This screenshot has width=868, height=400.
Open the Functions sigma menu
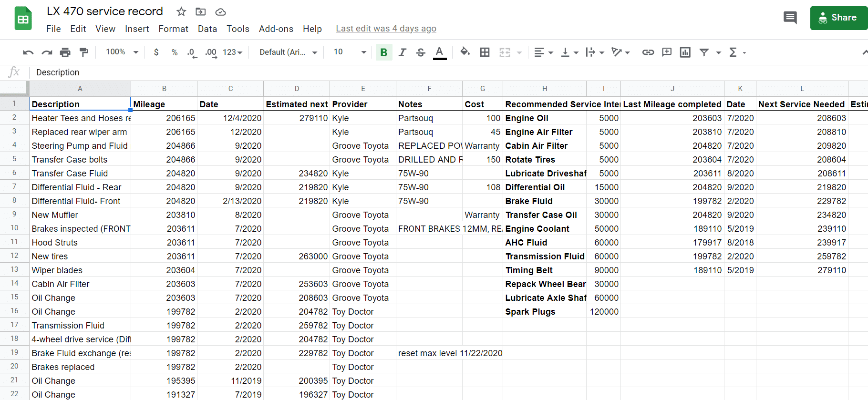737,52
